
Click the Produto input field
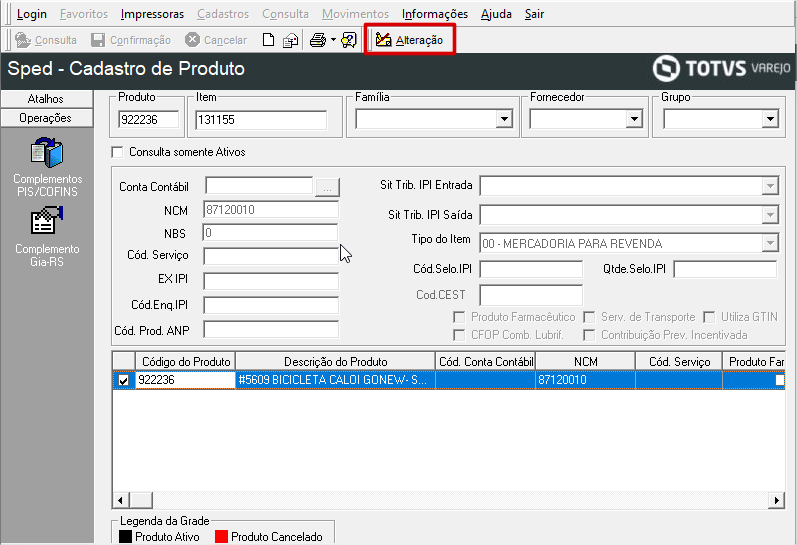[148, 119]
